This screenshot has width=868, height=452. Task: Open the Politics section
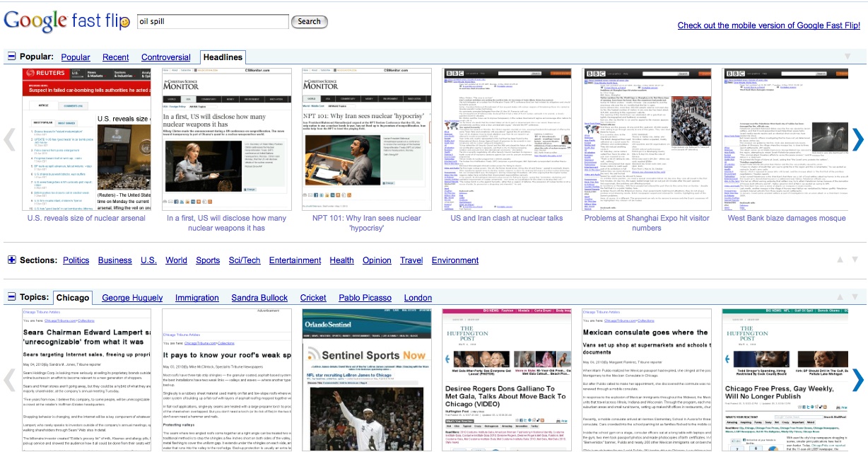tap(76, 260)
